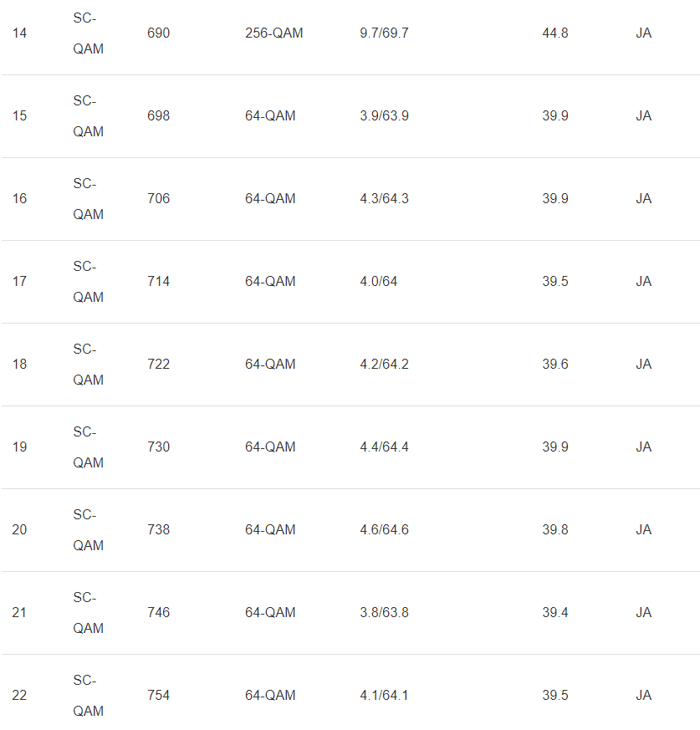Click the 44.8 signal-to-noise value
This screenshot has width=700, height=730.
tap(554, 33)
